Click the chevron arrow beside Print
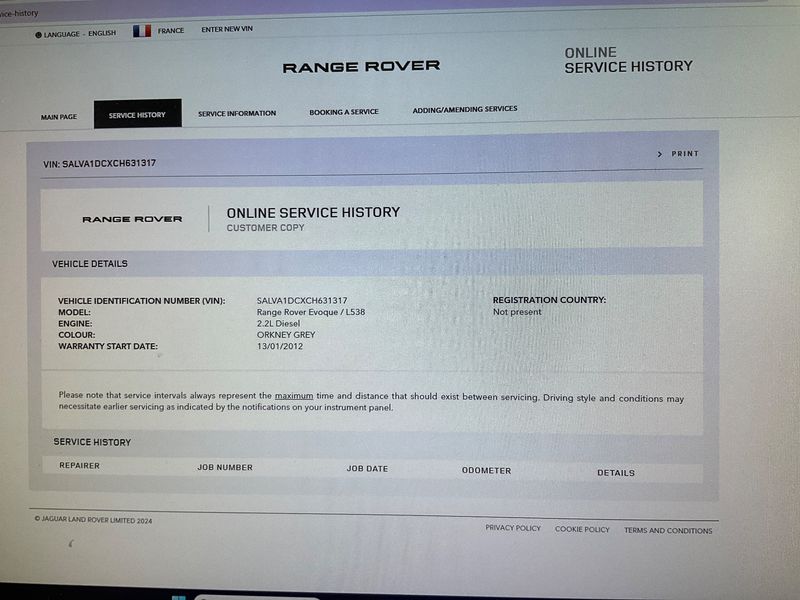Image resolution: width=800 pixels, height=600 pixels. [x=660, y=154]
